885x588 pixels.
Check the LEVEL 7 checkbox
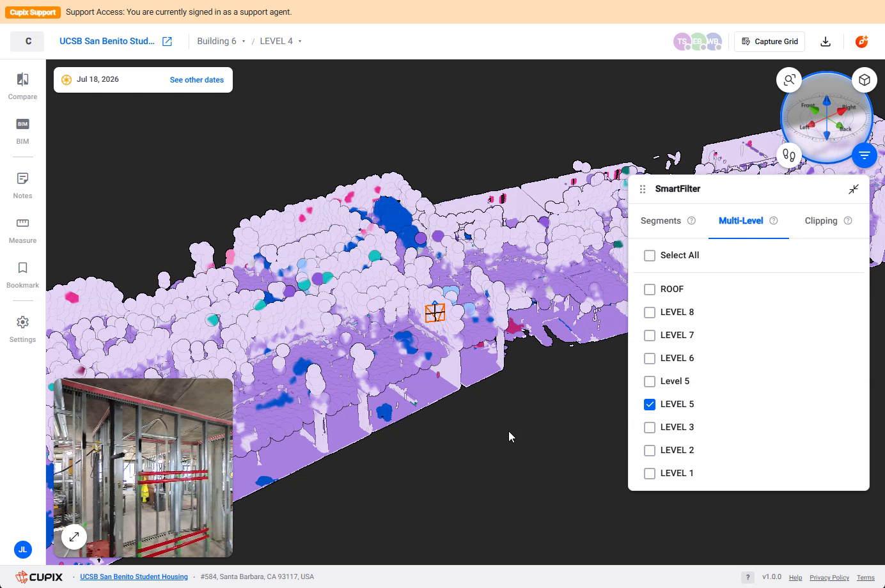click(650, 336)
